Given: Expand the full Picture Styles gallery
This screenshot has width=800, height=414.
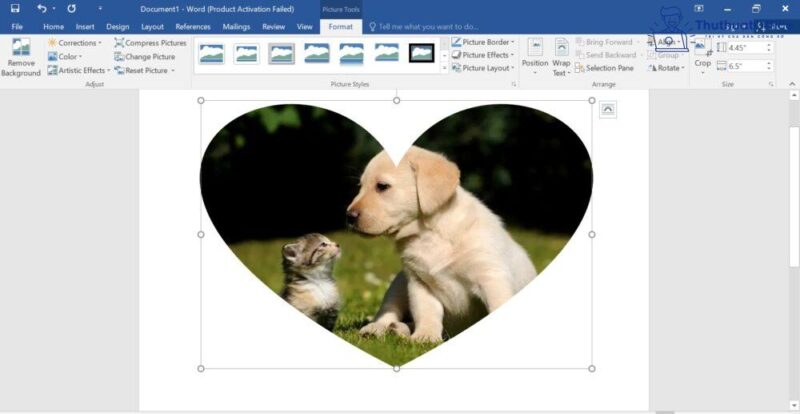Looking at the screenshot, I should [x=444, y=67].
